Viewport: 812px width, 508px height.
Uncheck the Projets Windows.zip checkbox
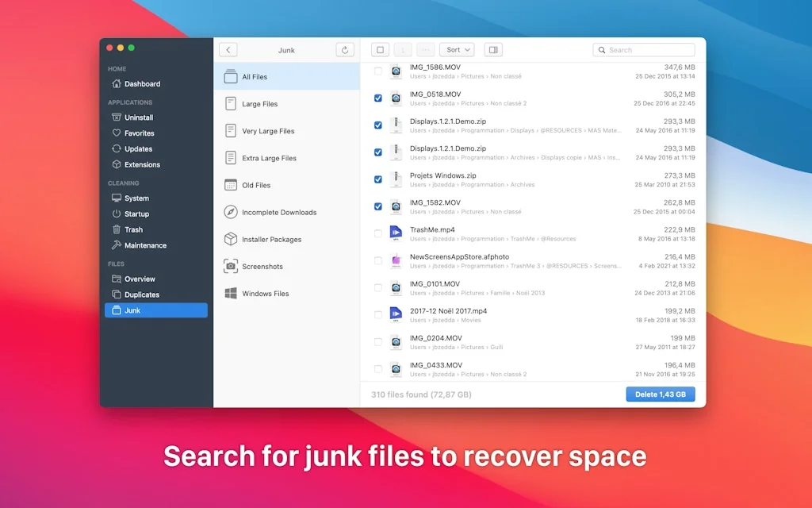tap(378, 179)
